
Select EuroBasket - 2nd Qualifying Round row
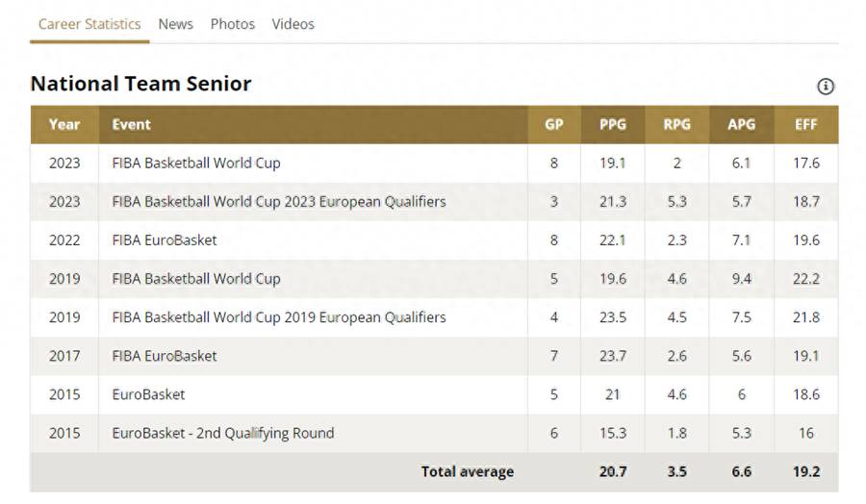click(x=434, y=434)
